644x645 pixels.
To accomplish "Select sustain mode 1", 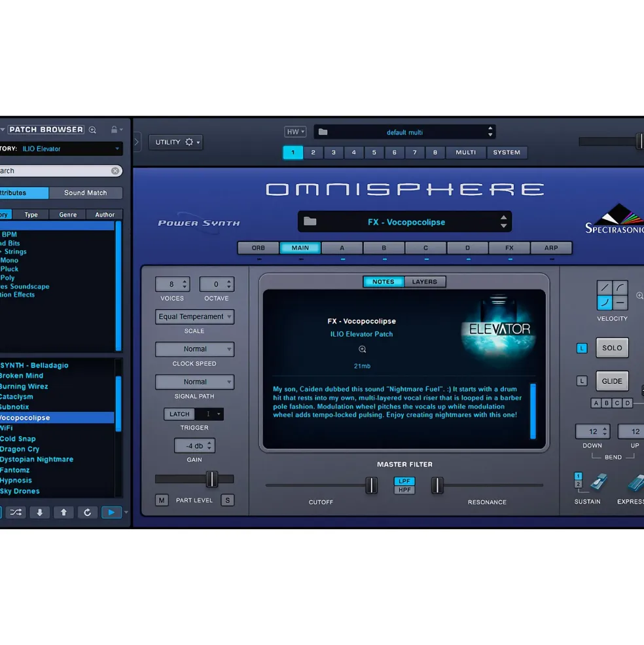I will coord(578,476).
